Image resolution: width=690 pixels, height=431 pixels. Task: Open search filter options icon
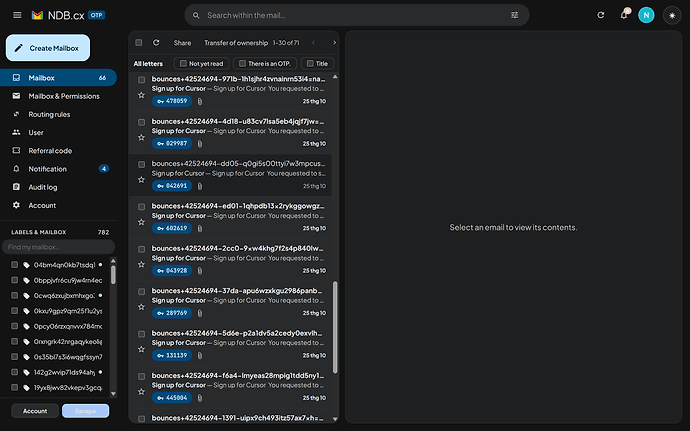point(514,15)
